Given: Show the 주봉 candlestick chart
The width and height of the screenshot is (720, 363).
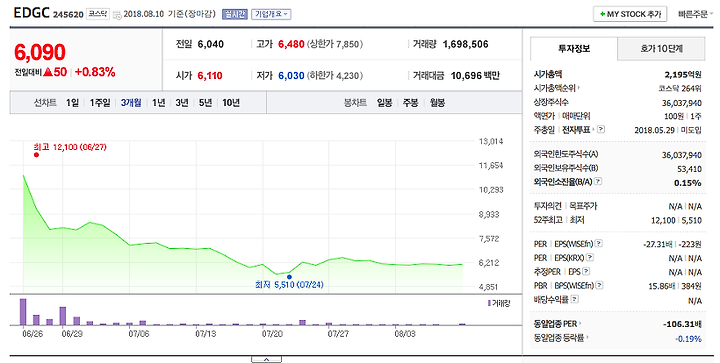Looking at the screenshot, I should tap(410, 103).
